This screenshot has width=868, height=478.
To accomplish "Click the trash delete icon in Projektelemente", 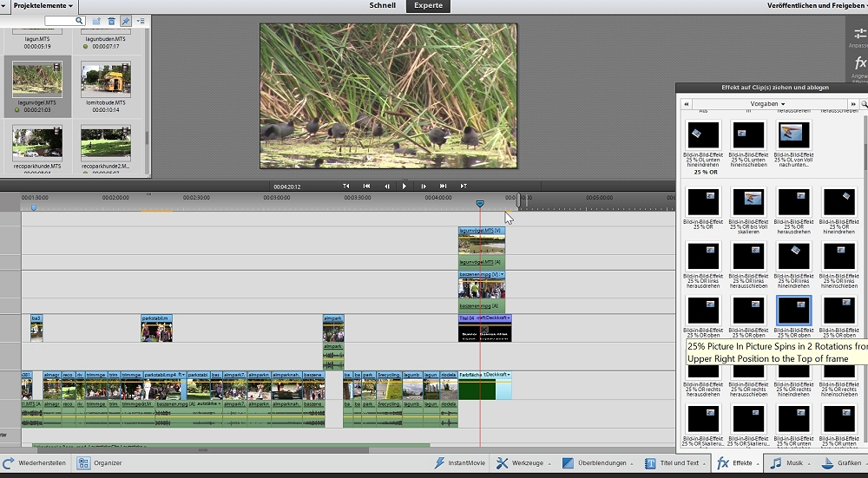I will (x=111, y=21).
